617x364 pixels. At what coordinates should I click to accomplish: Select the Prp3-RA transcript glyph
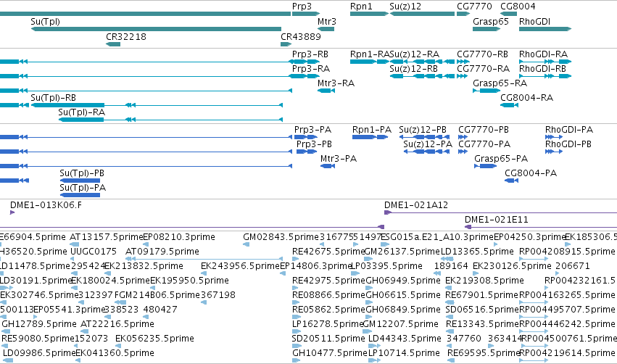tap(305, 76)
